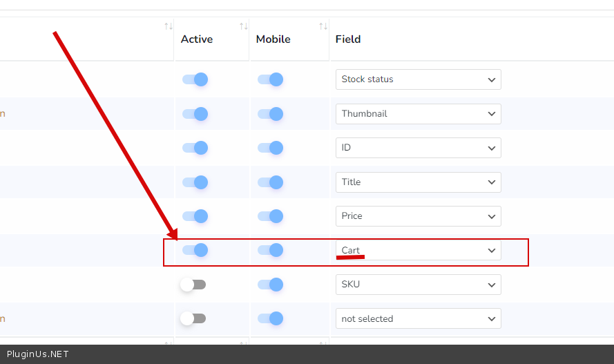Viewport: 614px width, 364px height.
Task: Enable Active toggle for SKU row
Action: click(193, 285)
